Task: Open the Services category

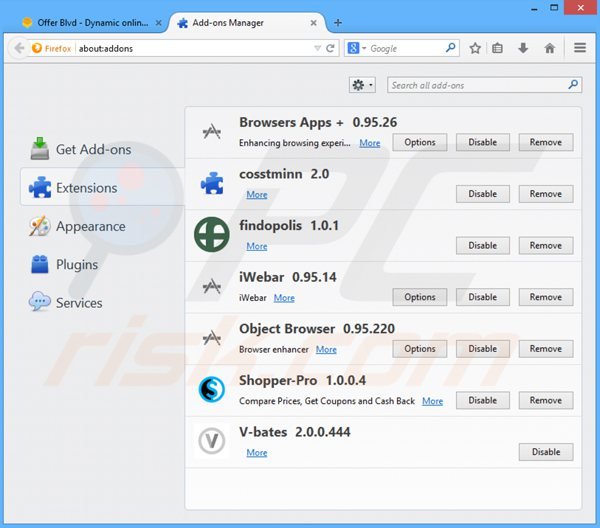Action: tap(66, 303)
